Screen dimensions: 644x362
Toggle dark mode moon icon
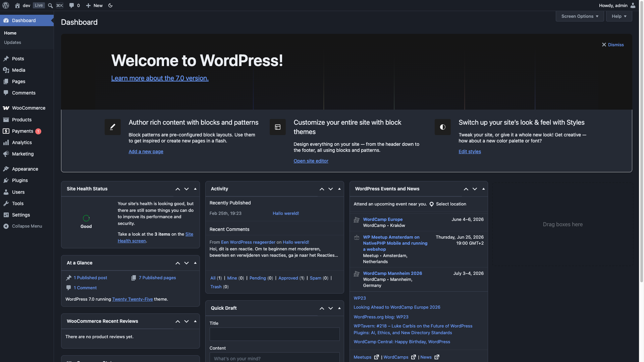point(110,5)
